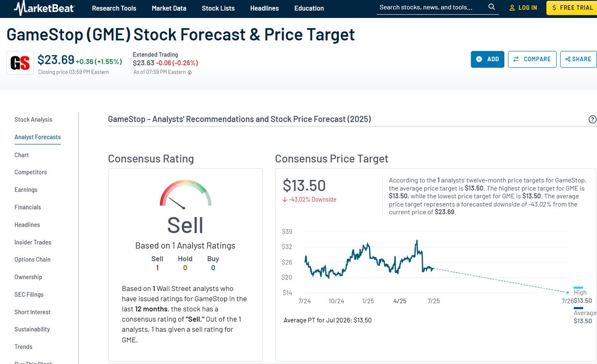This screenshot has height=364, width=597.
Task: Open Insider Trades in sidebar
Action: 33,242
